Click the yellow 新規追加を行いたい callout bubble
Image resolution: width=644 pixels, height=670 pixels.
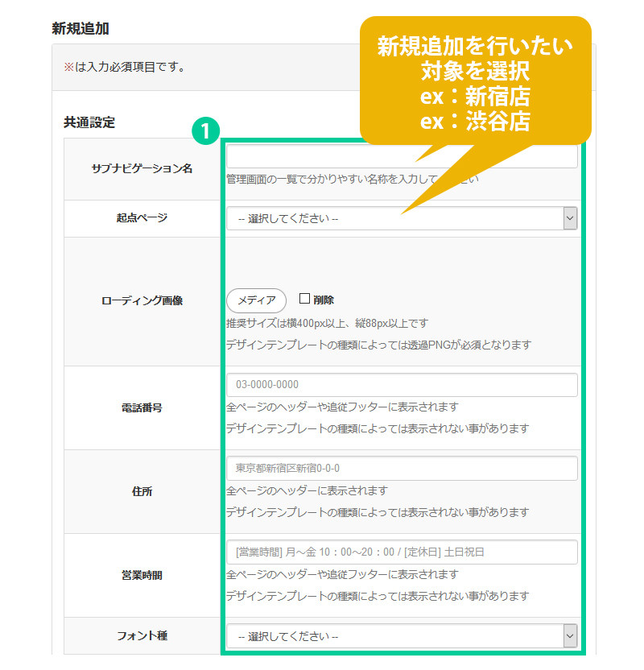(x=475, y=81)
